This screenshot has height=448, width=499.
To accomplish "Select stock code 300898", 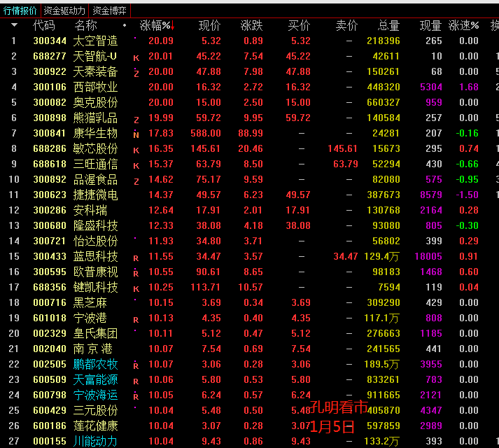I will 50,118.
